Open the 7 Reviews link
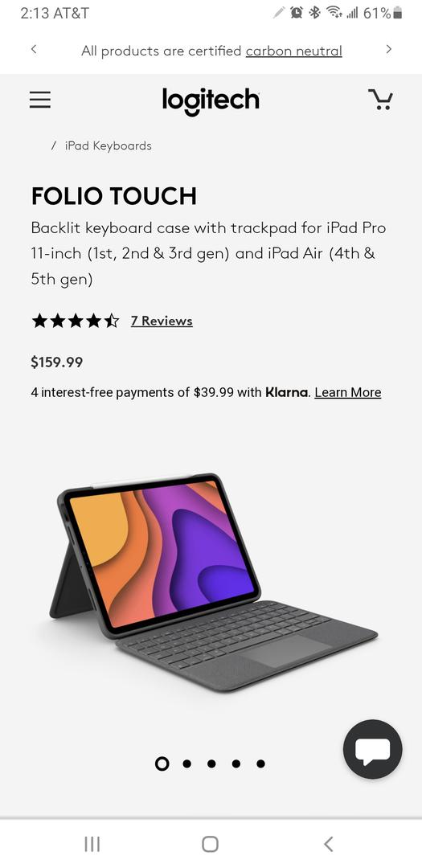The width and height of the screenshot is (422, 868). click(162, 321)
